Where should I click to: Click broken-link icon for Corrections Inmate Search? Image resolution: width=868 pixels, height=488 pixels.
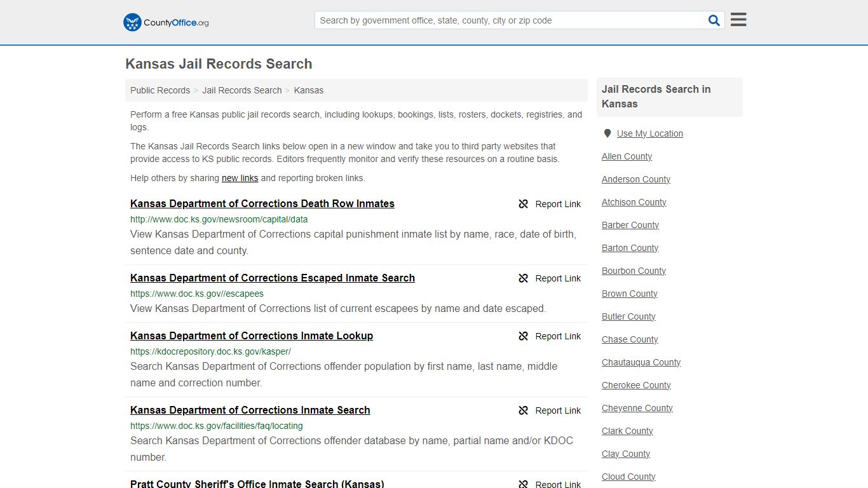(x=524, y=410)
